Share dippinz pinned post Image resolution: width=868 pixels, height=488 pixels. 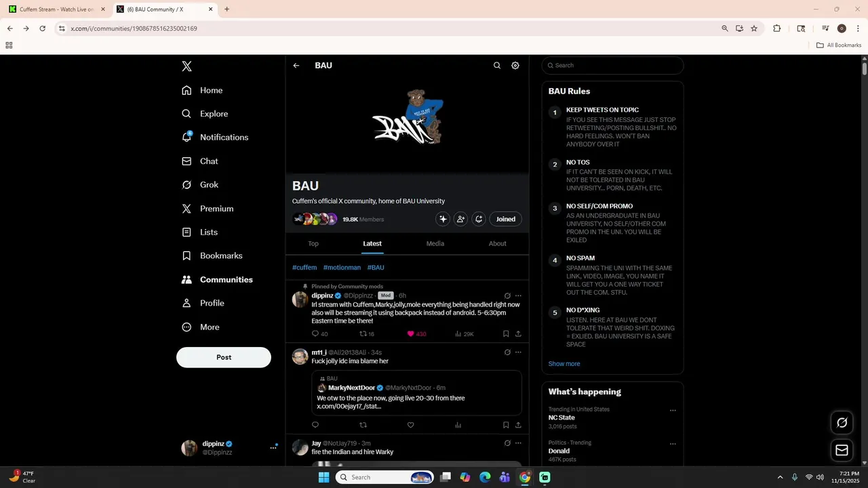pyautogui.click(x=518, y=333)
